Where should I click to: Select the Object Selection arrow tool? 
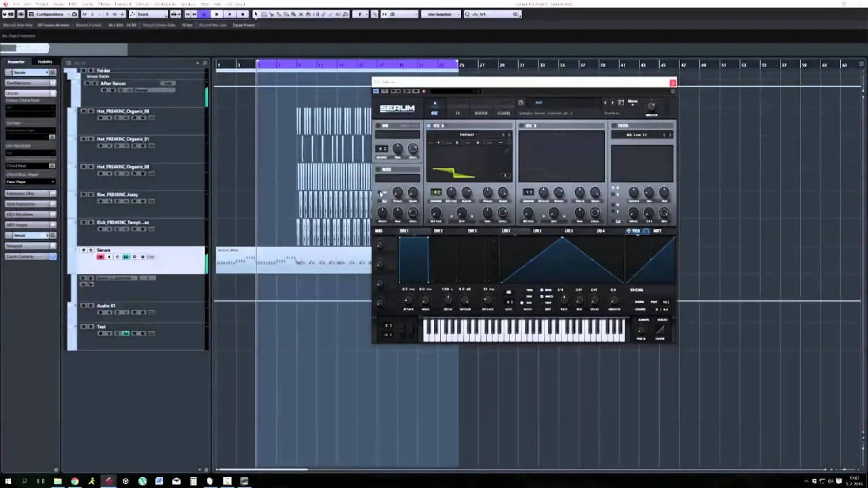[256, 14]
